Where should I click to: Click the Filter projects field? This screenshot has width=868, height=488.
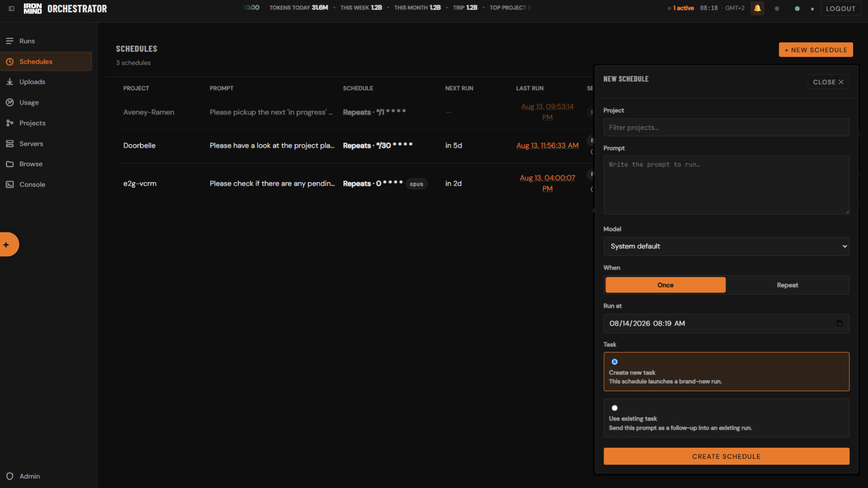click(x=726, y=128)
